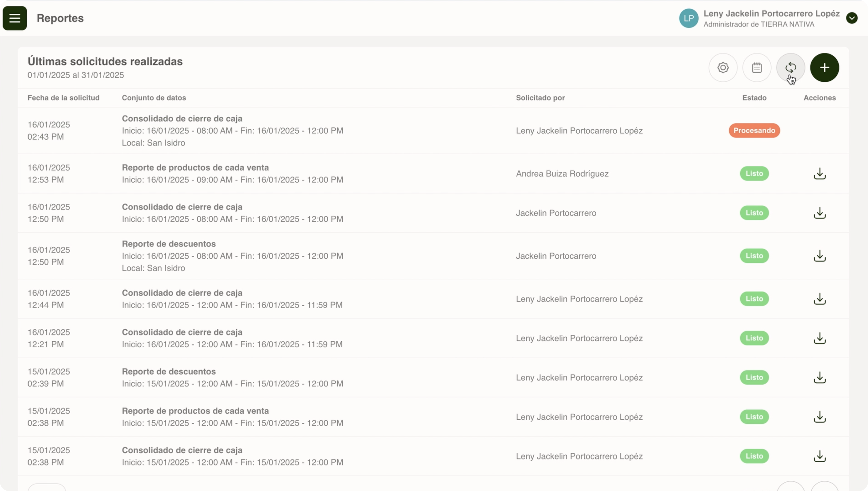The image size is (868, 491).
Task: Download the San Isidro discounts report
Action: [820, 256]
